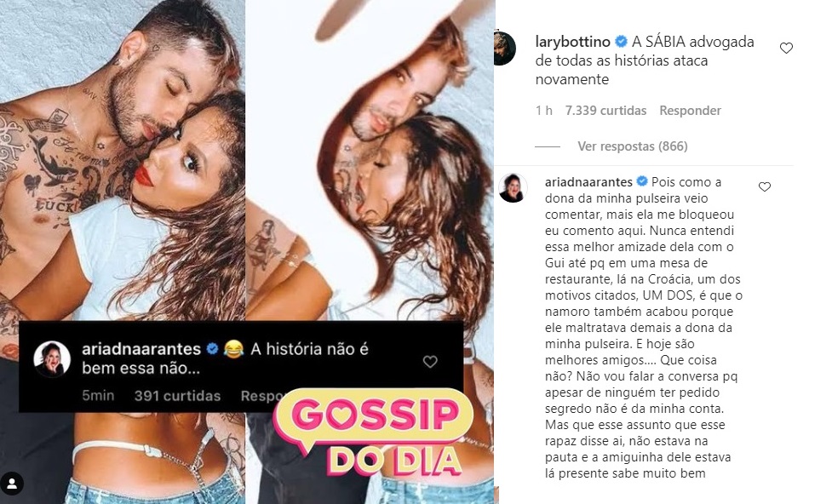Click Responder under larybottino's comment
832x504 pixels.
point(690,111)
